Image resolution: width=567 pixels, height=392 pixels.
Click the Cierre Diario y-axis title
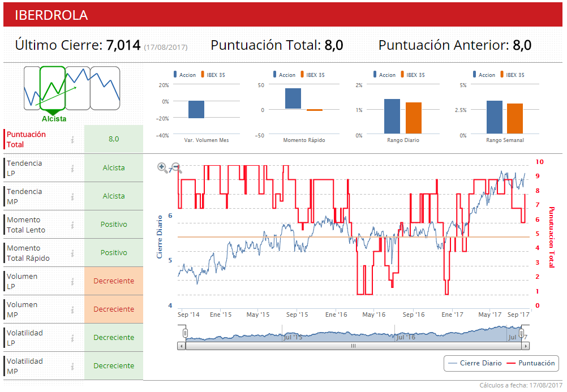point(160,237)
